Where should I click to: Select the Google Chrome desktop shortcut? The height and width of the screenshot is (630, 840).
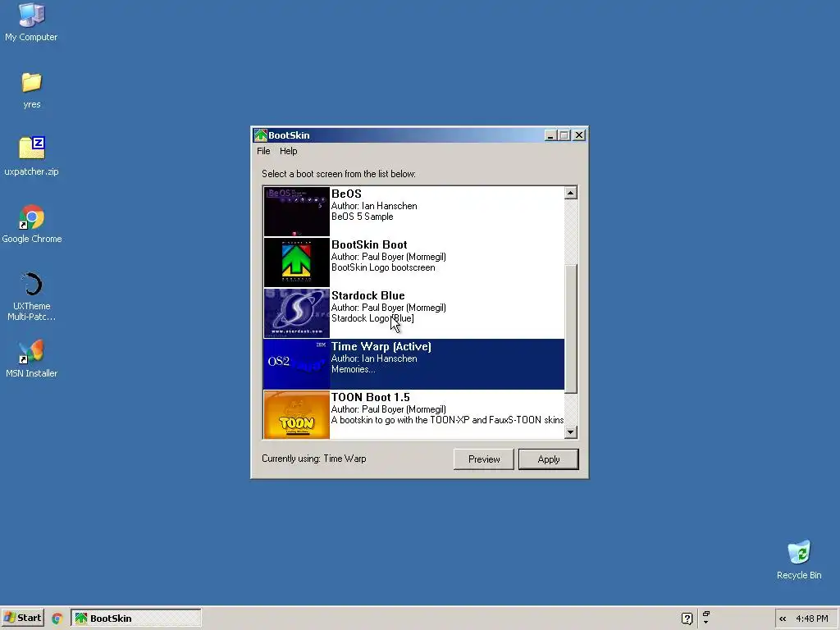32,217
